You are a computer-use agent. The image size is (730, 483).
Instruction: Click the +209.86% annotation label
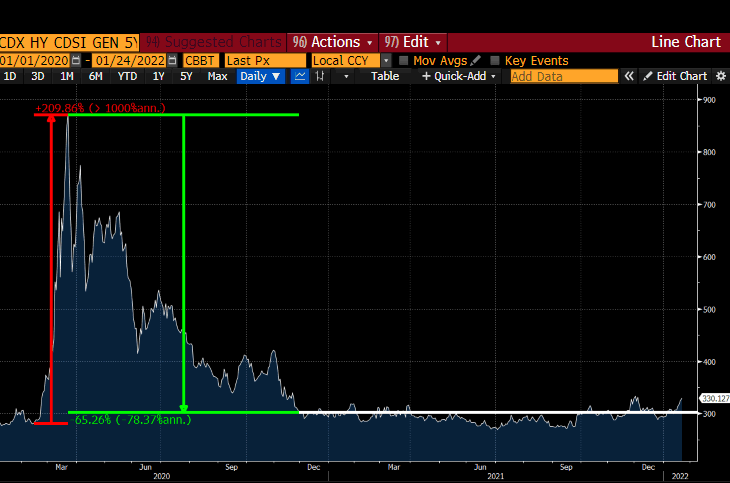tap(100, 108)
